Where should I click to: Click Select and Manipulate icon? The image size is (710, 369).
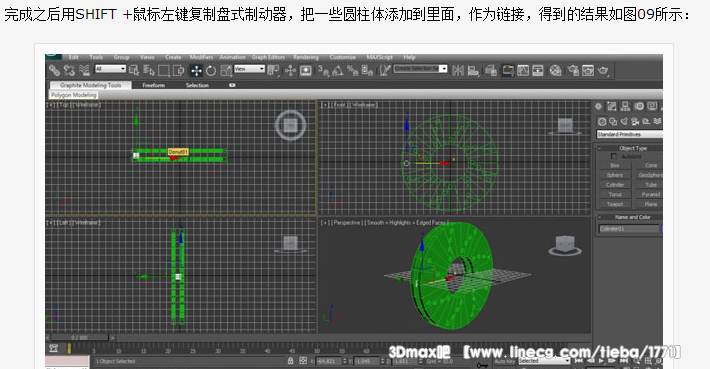point(290,70)
